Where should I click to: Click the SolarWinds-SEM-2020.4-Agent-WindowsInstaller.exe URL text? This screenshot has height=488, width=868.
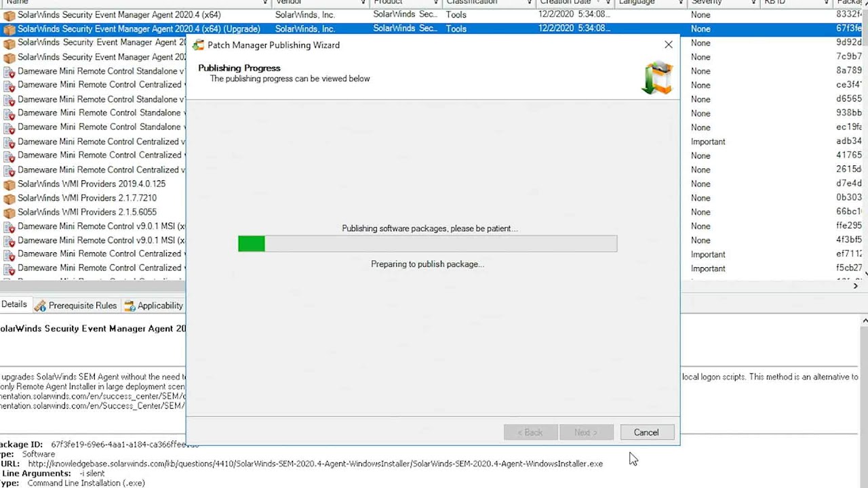click(x=508, y=464)
